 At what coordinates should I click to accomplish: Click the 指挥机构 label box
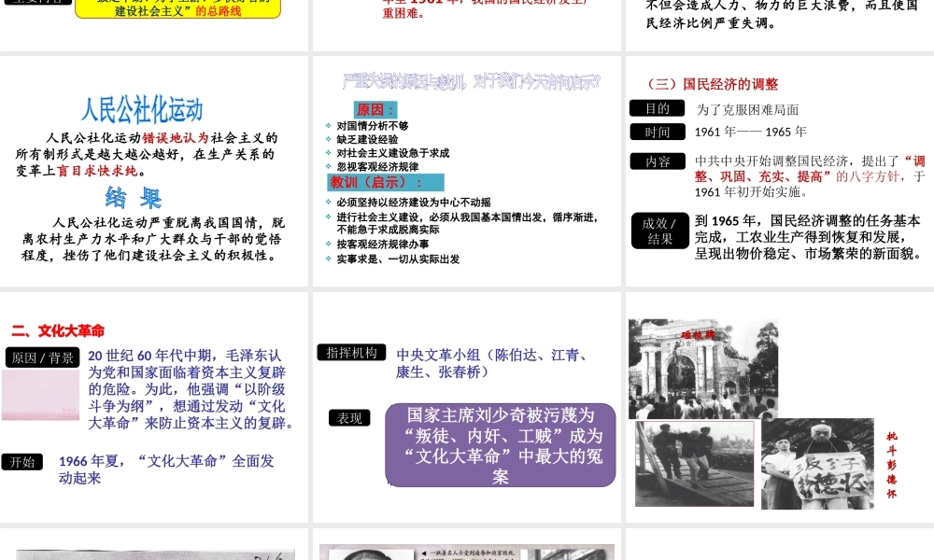pyautogui.click(x=351, y=352)
